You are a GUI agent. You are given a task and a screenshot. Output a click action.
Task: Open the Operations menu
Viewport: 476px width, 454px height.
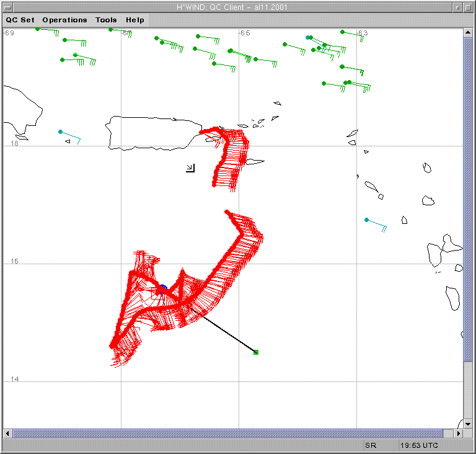(x=64, y=20)
